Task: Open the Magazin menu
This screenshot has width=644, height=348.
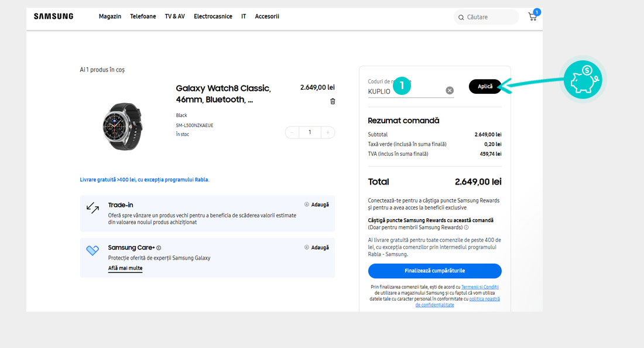Action: tap(110, 16)
